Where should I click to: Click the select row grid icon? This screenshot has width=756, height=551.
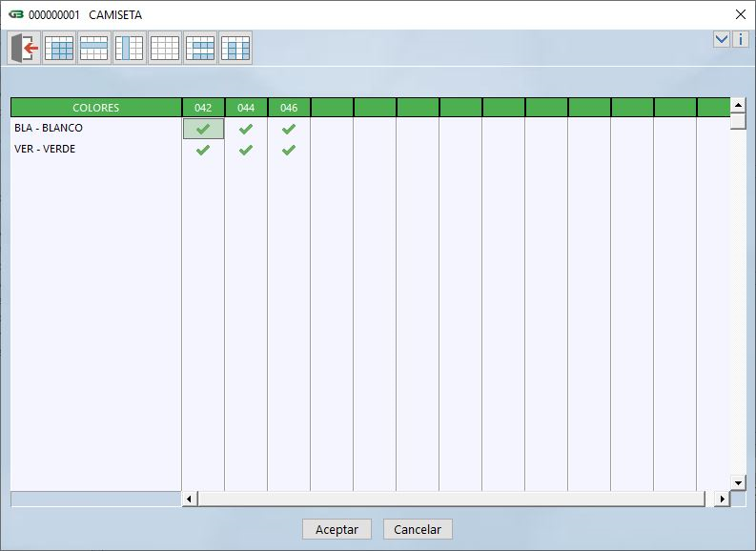(x=93, y=48)
